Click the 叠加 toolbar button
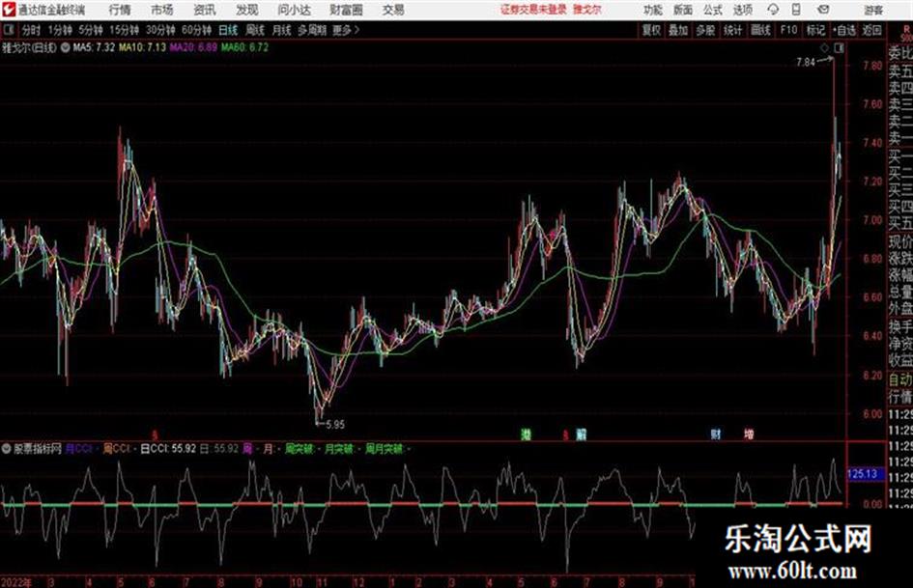 [678, 30]
